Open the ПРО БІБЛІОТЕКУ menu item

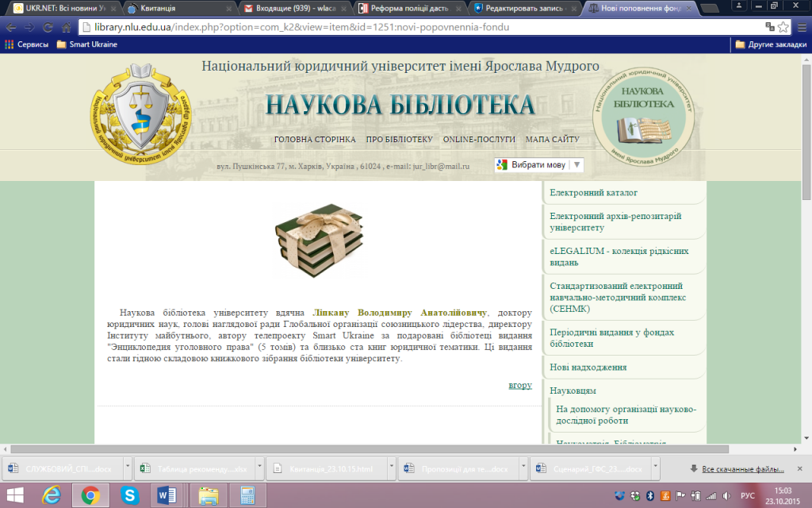pyautogui.click(x=399, y=140)
